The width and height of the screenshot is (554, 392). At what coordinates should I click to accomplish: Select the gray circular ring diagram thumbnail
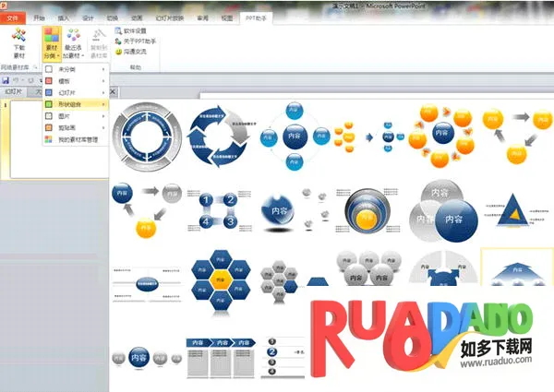pos(146,137)
